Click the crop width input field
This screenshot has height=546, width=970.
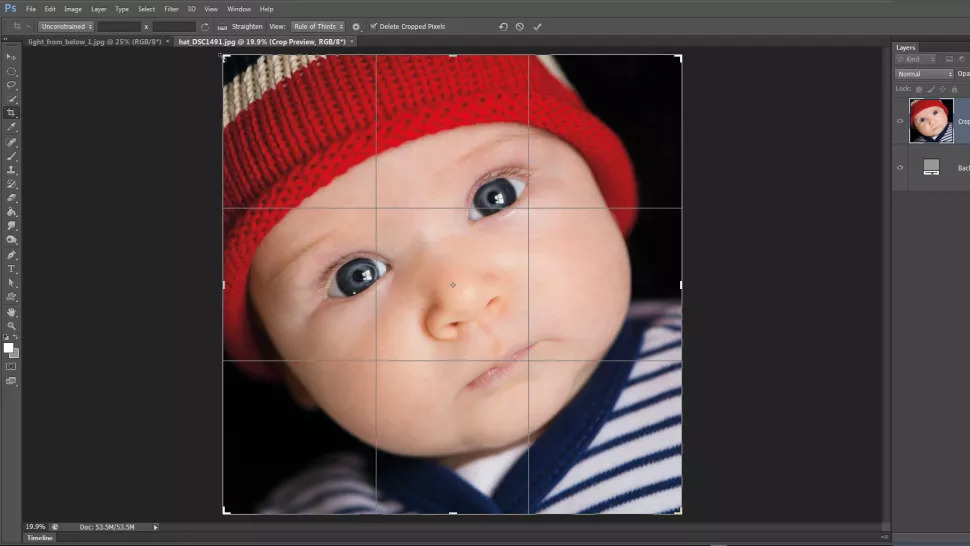pyautogui.click(x=119, y=27)
